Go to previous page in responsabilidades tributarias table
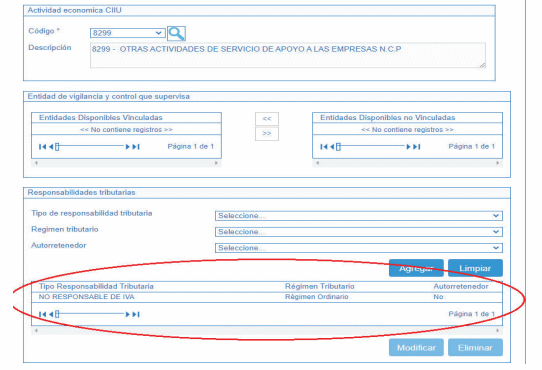This screenshot has width=542, height=370. [x=51, y=314]
